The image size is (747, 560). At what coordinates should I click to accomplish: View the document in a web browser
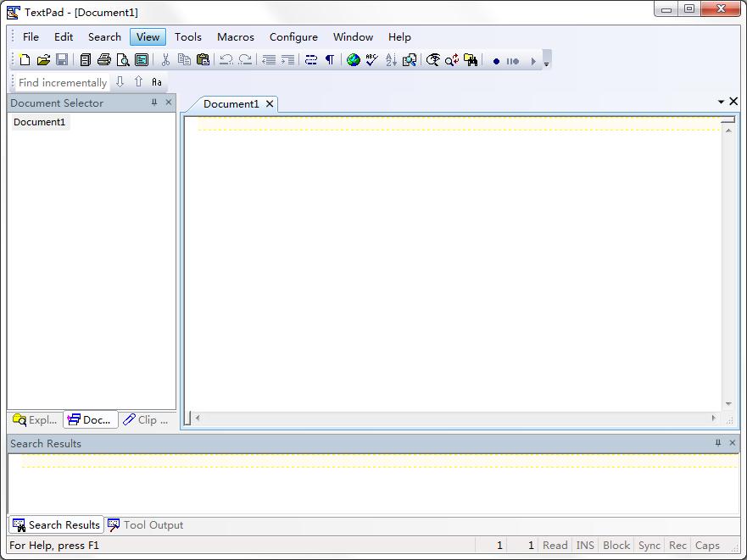pos(353,59)
